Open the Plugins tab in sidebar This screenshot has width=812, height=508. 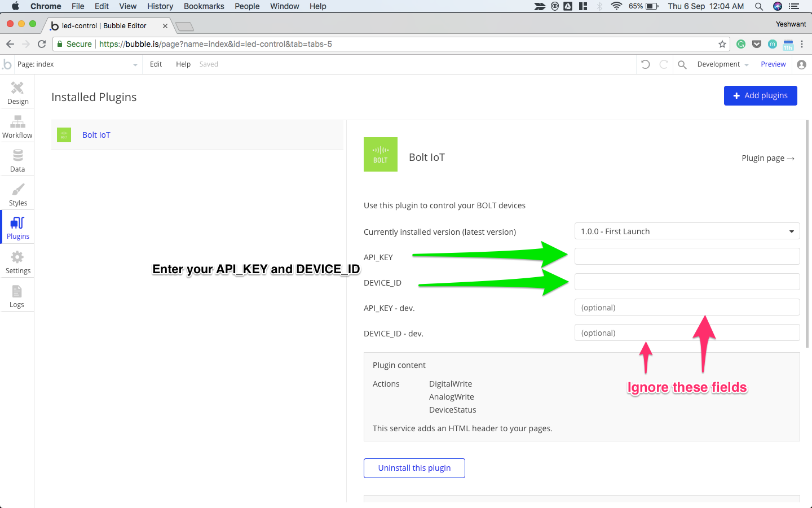tap(17, 227)
